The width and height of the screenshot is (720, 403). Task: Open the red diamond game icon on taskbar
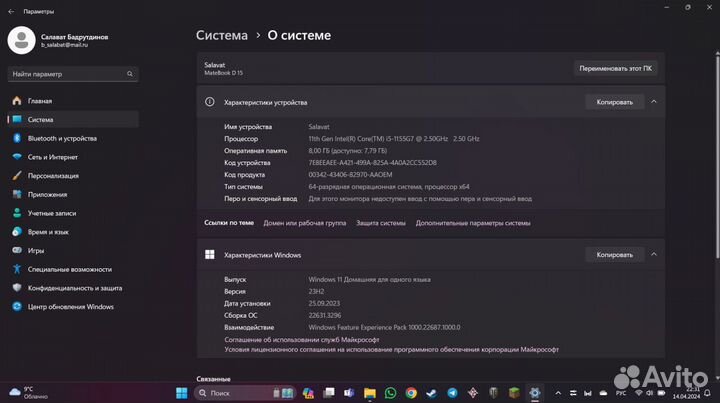(473, 393)
